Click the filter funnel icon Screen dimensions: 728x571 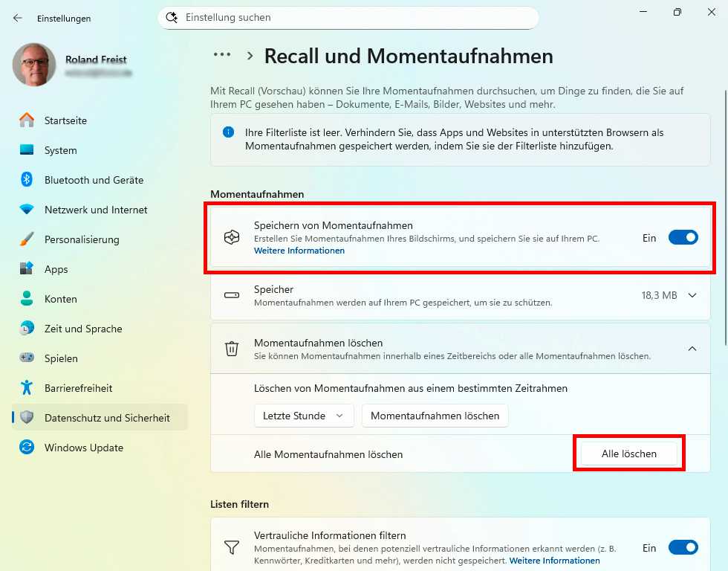click(x=232, y=547)
